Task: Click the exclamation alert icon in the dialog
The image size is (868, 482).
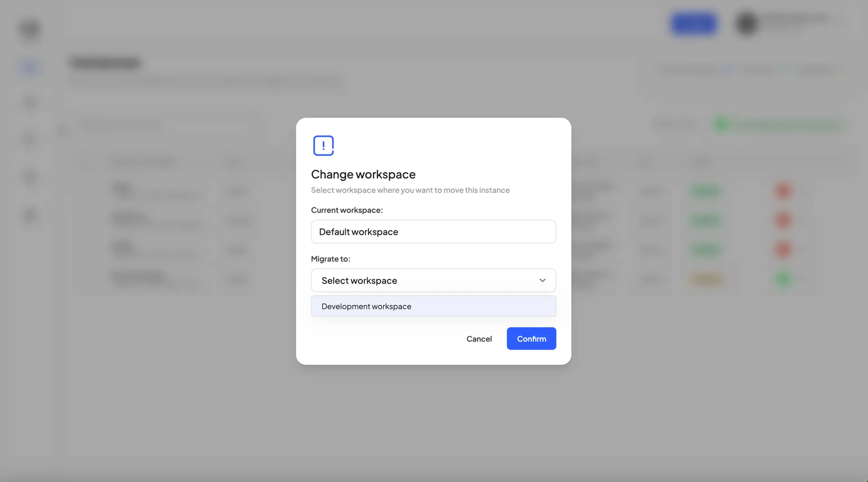Action: coord(323,145)
